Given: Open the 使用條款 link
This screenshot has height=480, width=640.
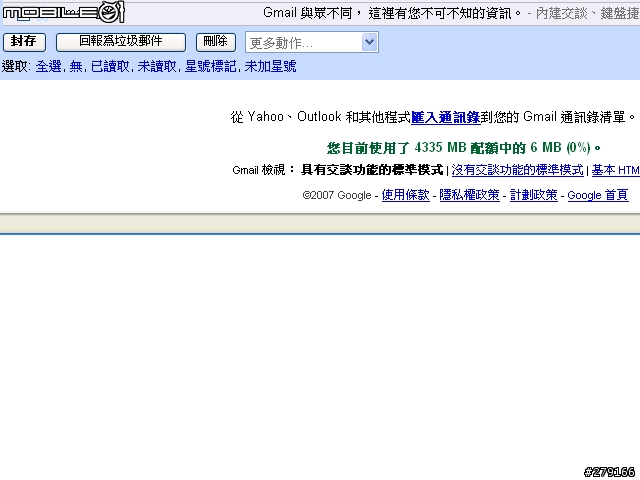Looking at the screenshot, I should 405,195.
